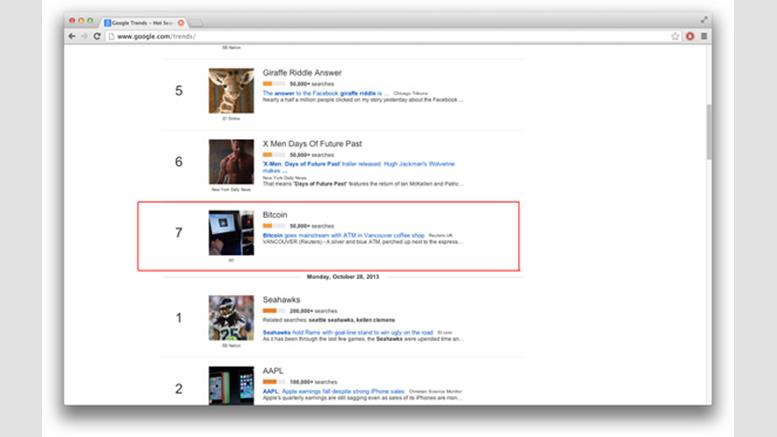Click rank number 5 next to Giraffe Riddle
Image resolution: width=777 pixels, height=437 pixels.
pos(178,91)
